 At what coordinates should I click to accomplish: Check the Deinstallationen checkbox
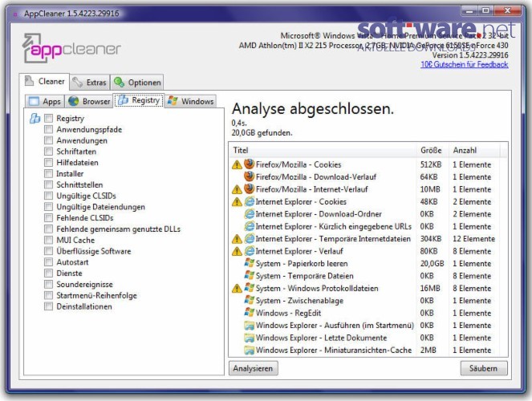(49, 306)
